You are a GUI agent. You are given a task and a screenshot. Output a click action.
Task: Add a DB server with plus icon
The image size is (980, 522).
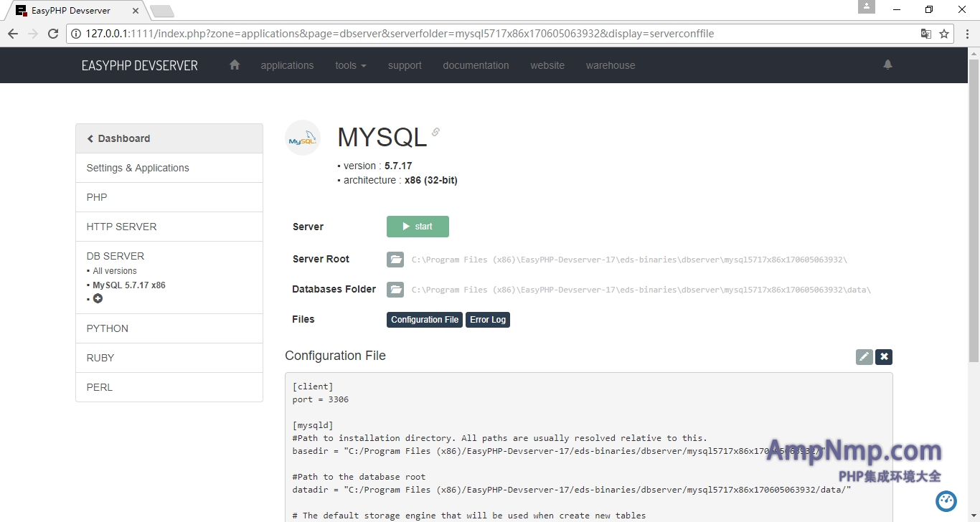98,298
